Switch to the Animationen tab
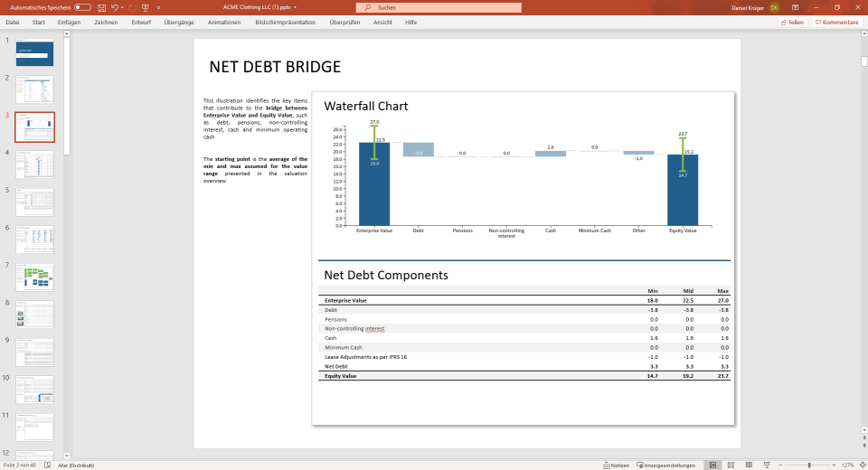Screen dimensions: 868x470 click(x=224, y=22)
